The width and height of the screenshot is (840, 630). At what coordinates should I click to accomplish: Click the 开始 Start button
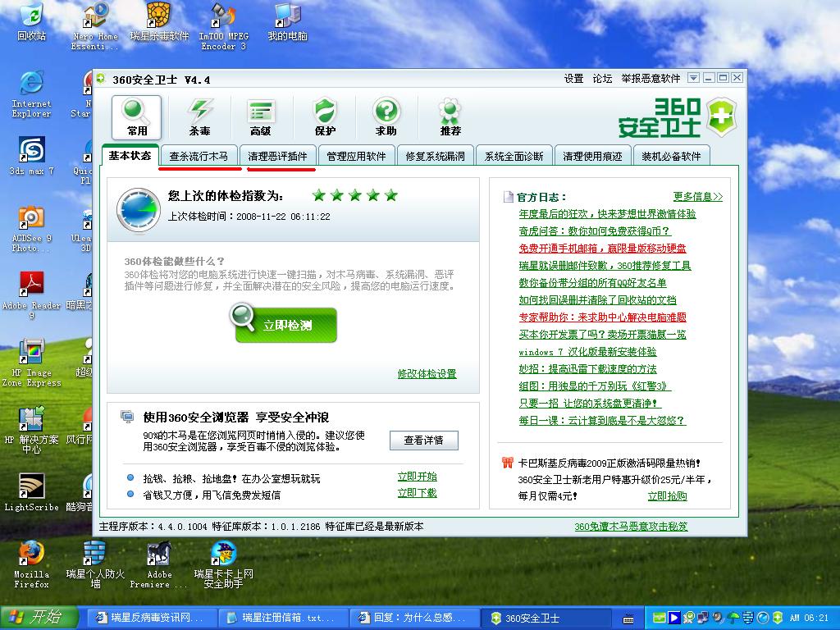click(39, 618)
